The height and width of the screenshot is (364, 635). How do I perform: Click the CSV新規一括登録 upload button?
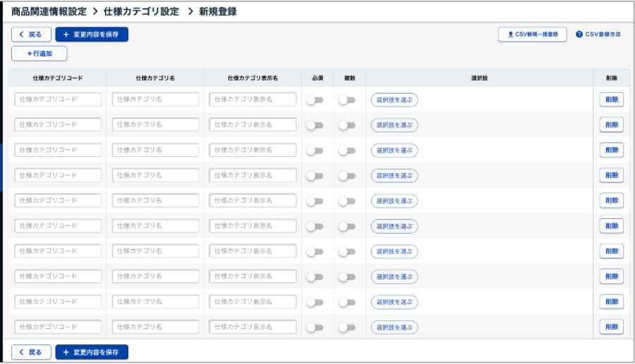(532, 34)
